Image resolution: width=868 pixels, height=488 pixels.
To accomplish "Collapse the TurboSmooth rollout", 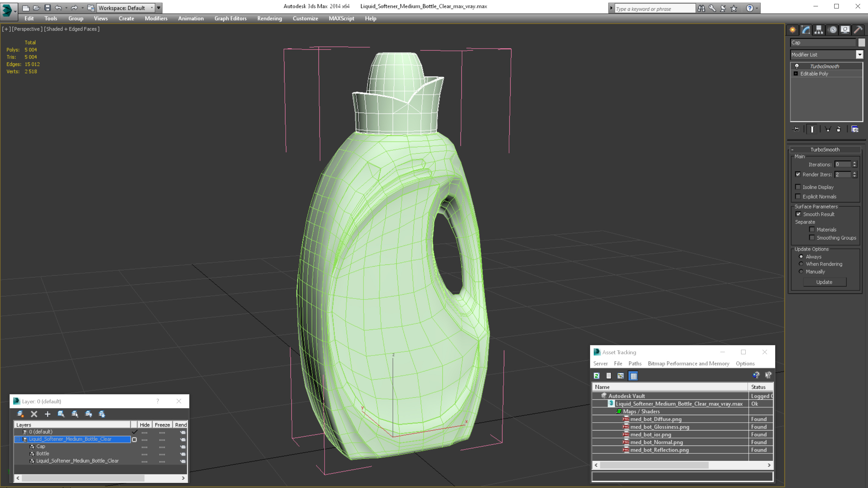I will [x=793, y=149].
